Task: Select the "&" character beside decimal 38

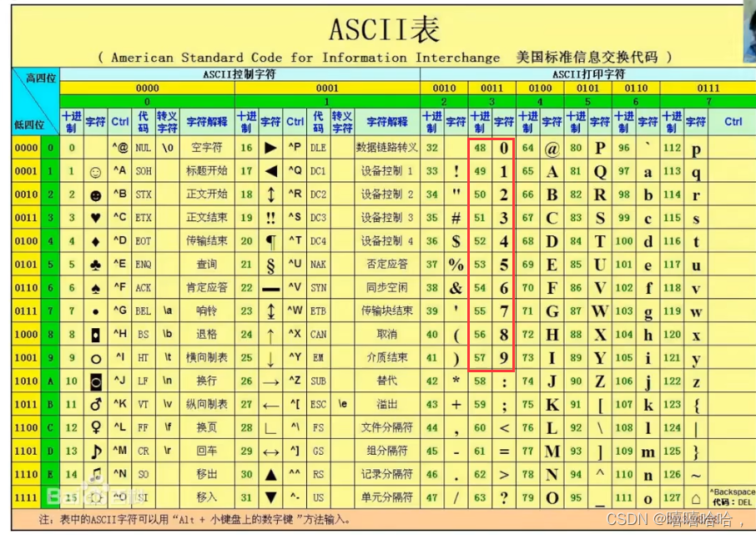Action: (x=456, y=288)
